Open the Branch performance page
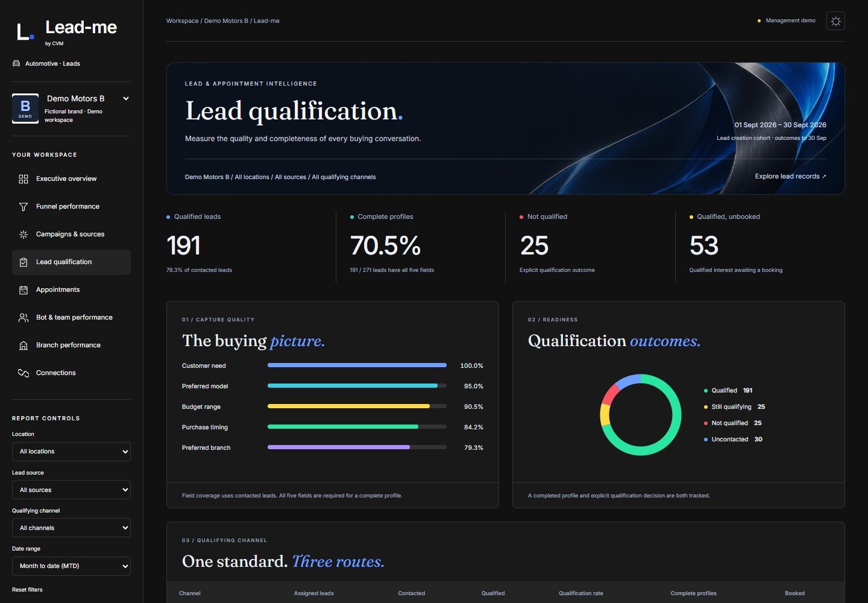 click(71, 346)
